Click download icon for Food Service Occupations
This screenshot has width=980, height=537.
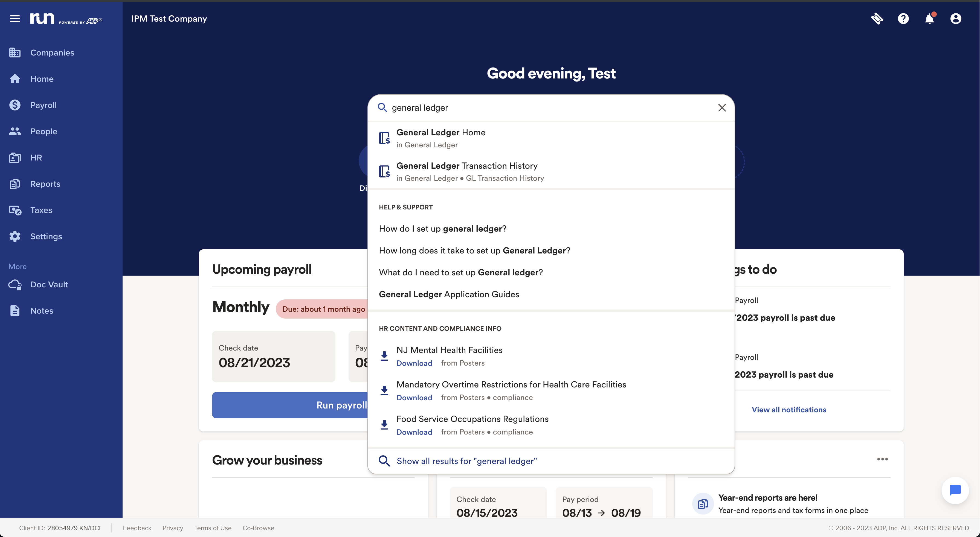(x=384, y=425)
